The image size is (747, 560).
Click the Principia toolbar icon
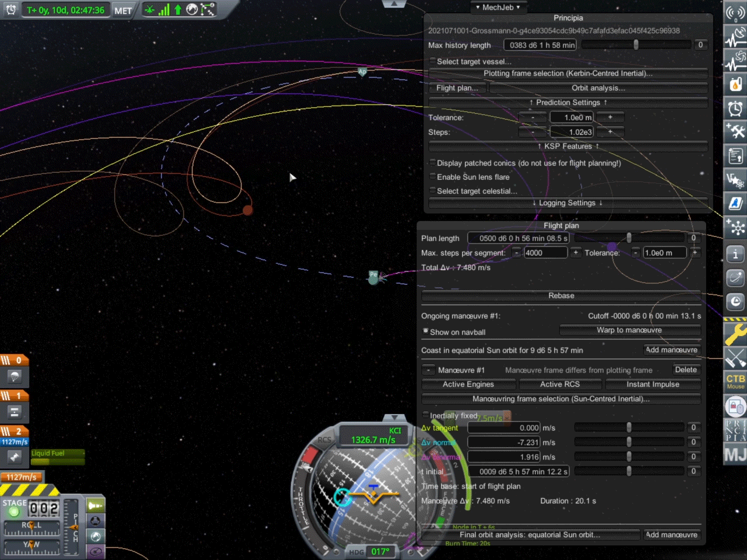pos(735,430)
